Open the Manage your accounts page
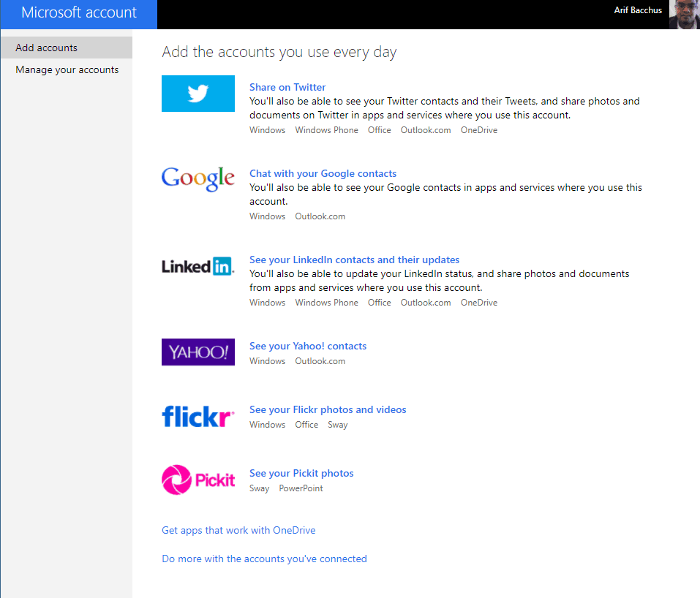The image size is (700, 598). click(x=67, y=69)
